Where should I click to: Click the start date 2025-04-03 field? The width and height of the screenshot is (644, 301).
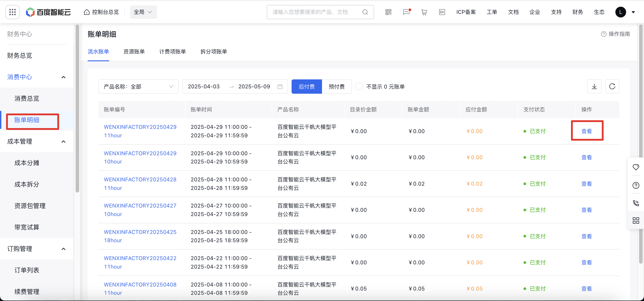204,87
